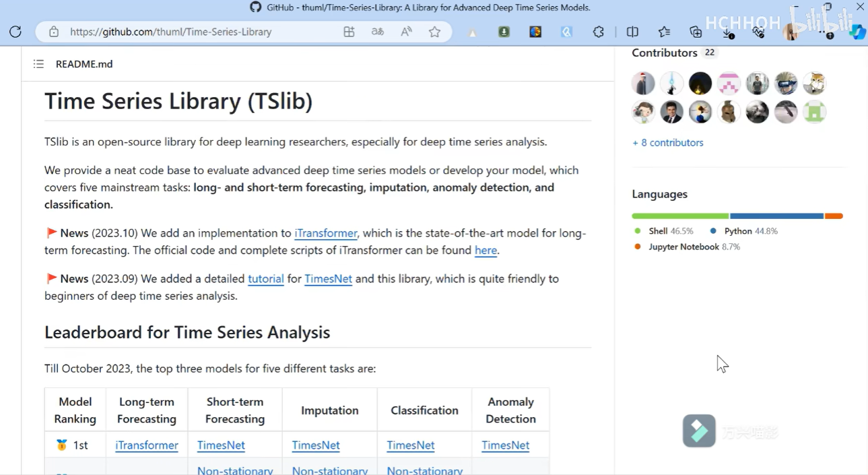
Task: Open the Extensions puzzle icon
Action: click(598, 32)
